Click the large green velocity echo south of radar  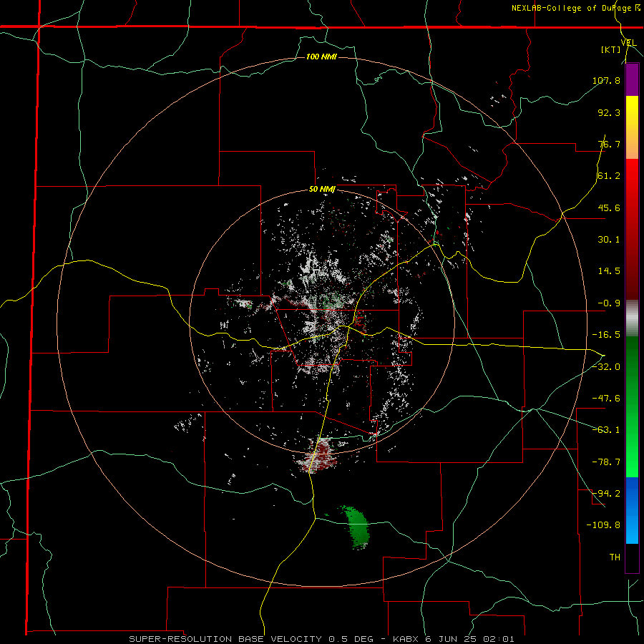[x=356, y=527]
